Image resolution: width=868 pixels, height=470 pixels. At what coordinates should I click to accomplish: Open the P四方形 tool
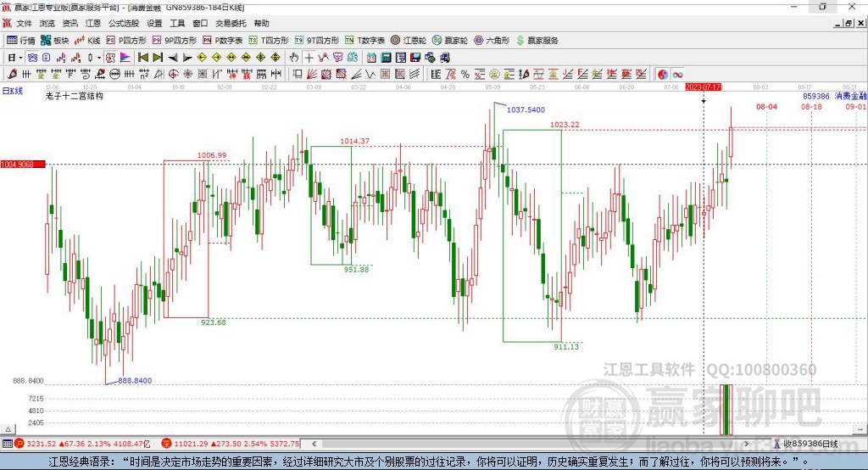click(126, 40)
